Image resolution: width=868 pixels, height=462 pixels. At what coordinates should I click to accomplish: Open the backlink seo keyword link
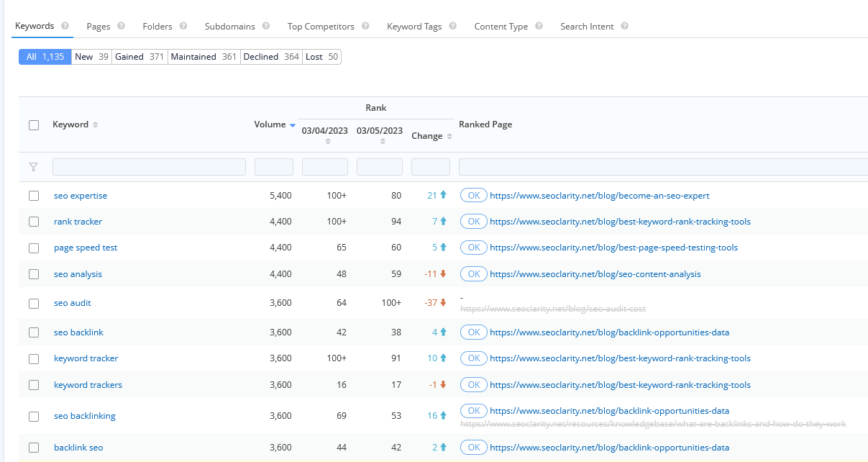78,448
